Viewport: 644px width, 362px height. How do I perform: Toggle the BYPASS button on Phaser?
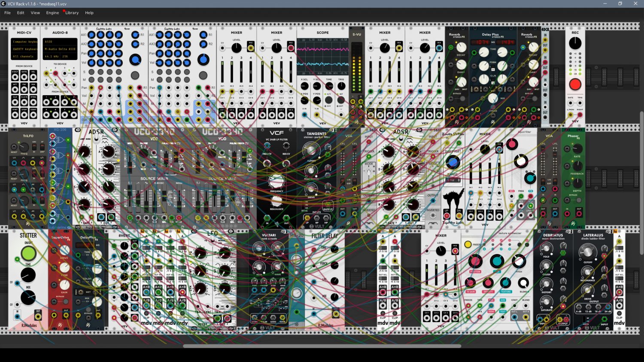(x=579, y=200)
